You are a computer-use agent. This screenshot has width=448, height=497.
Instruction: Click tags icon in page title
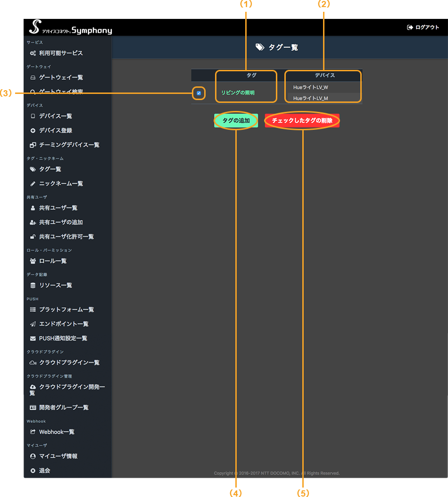click(260, 47)
